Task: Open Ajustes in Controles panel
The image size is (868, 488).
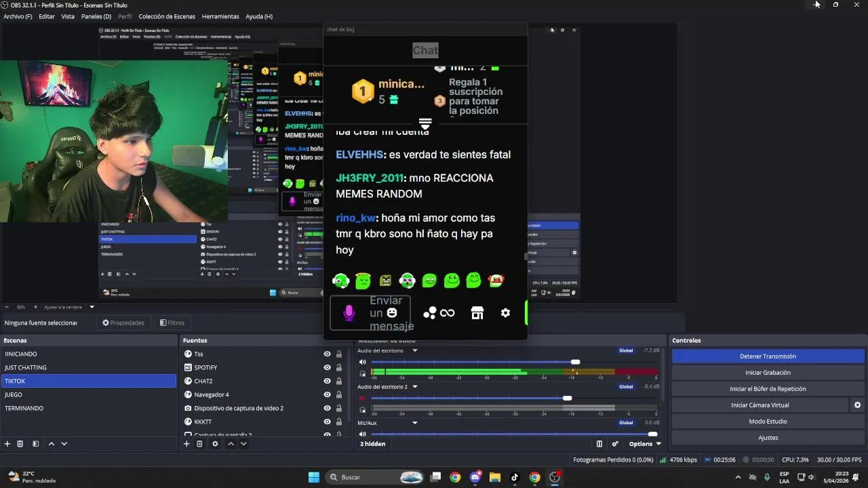Action: 768,438
